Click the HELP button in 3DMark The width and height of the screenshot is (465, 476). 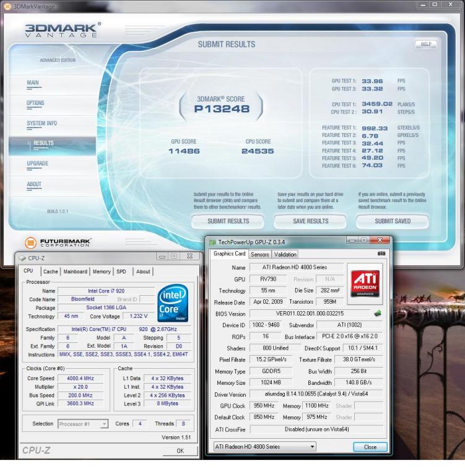coord(426,45)
